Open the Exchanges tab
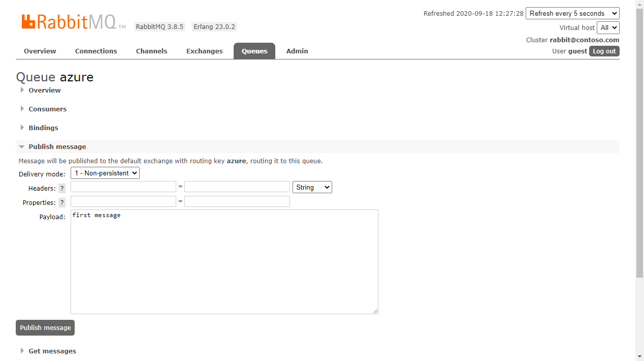The image size is (644, 361). click(204, 51)
